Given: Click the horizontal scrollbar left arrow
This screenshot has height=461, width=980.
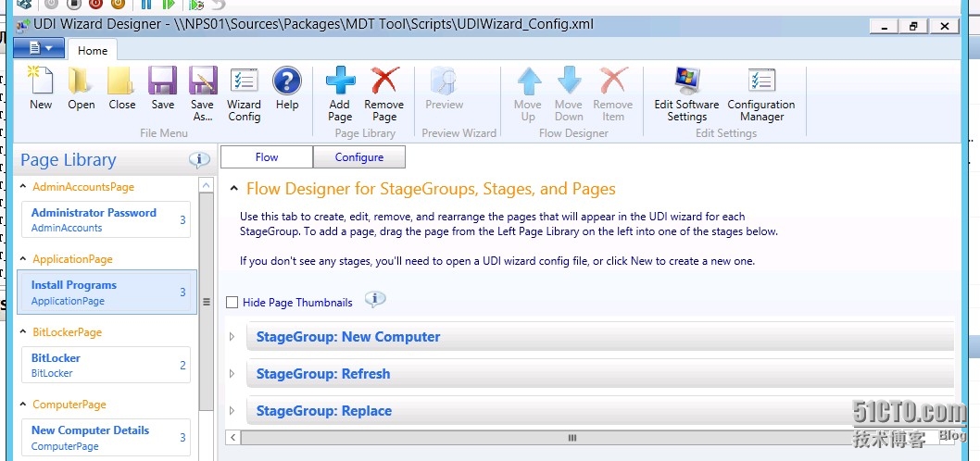Looking at the screenshot, I should pyautogui.click(x=233, y=438).
